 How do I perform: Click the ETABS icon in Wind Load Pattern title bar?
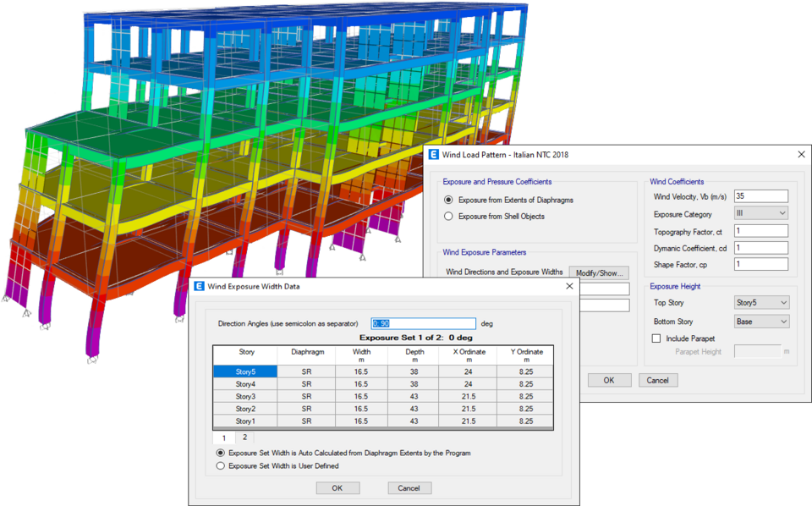coord(434,155)
